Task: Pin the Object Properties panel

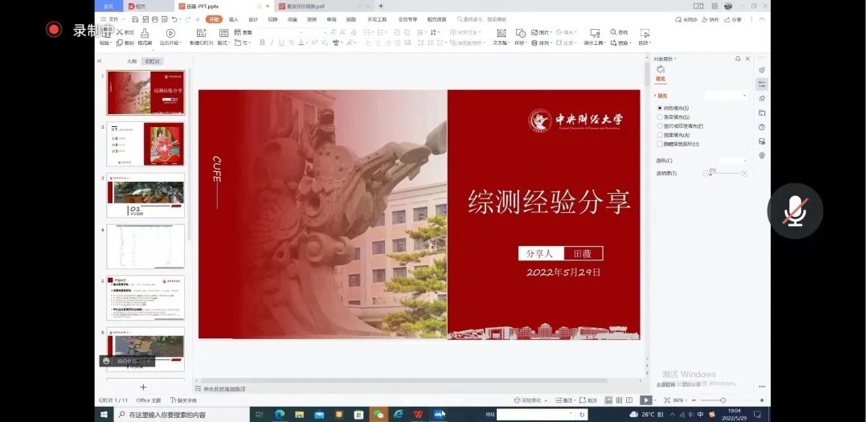Action: (738, 59)
